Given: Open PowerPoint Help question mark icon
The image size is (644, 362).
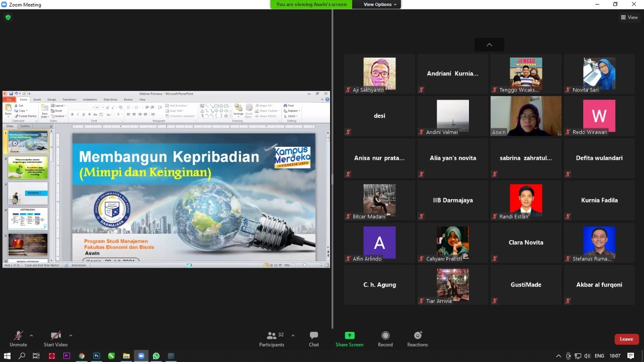Looking at the screenshot, I should (327, 100).
